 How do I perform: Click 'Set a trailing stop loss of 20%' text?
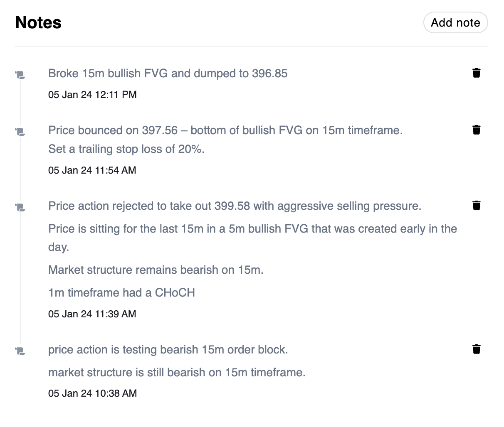click(x=126, y=149)
